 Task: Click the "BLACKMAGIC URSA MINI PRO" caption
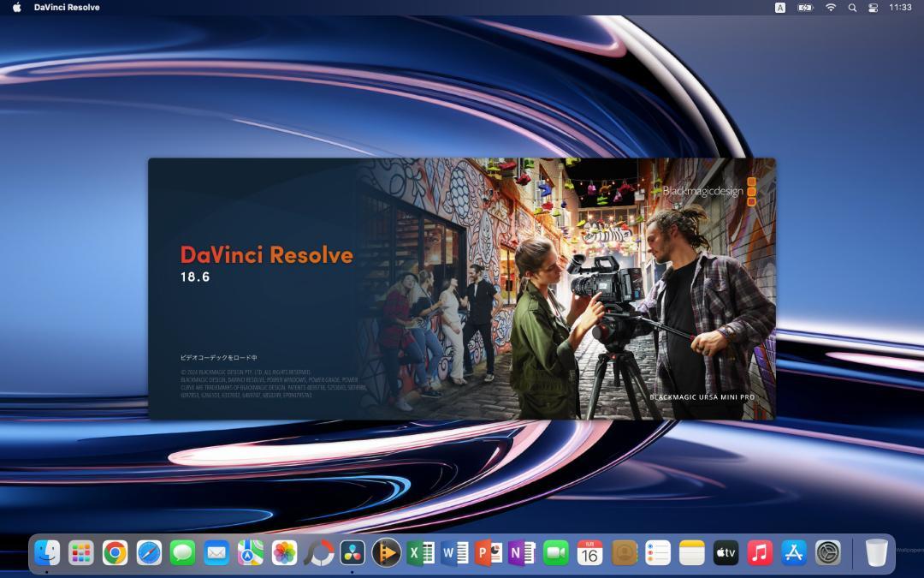pos(702,397)
